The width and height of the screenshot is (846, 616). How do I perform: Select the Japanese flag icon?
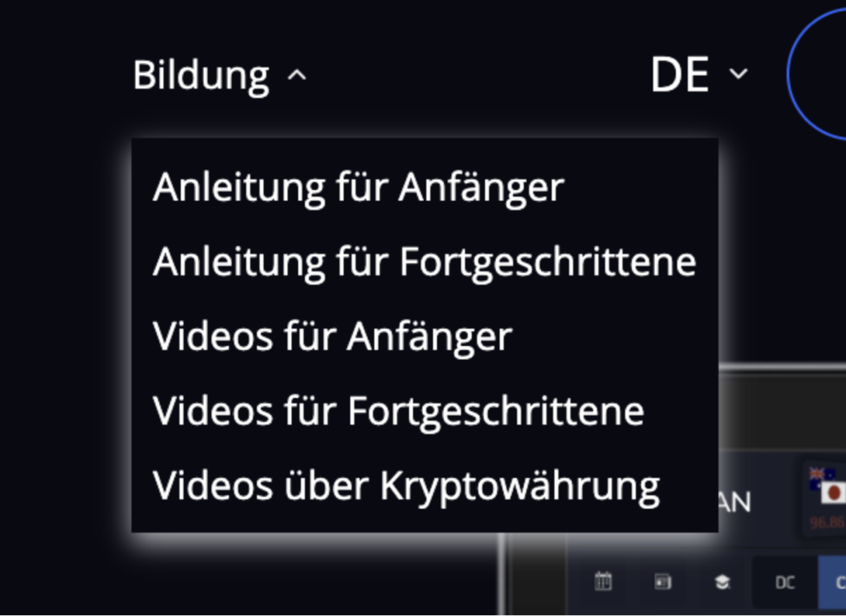click(833, 494)
